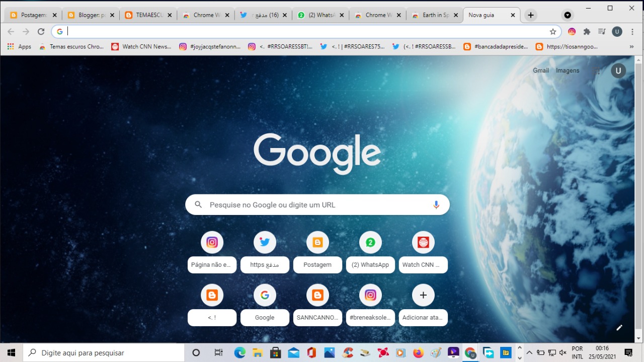Open Watch CNN News bookmark

point(141,46)
